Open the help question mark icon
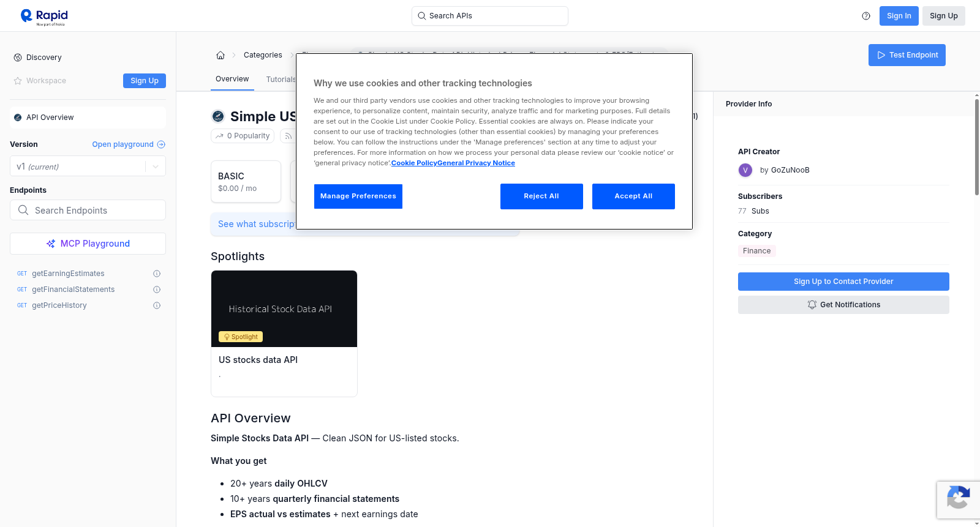Viewport: 980px width, 527px height. click(x=866, y=16)
